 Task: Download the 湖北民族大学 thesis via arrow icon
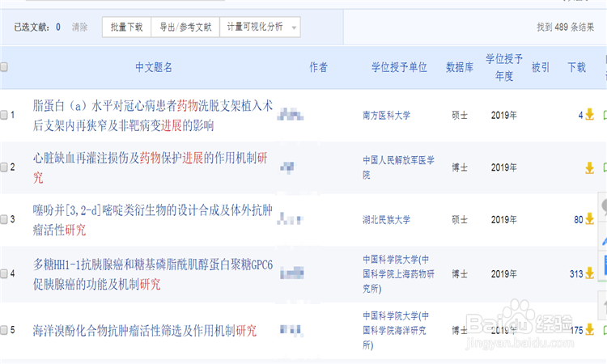589,219
